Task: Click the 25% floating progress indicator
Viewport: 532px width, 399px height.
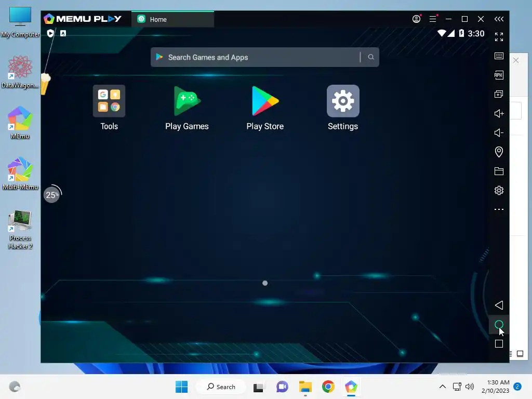Action: (52, 195)
